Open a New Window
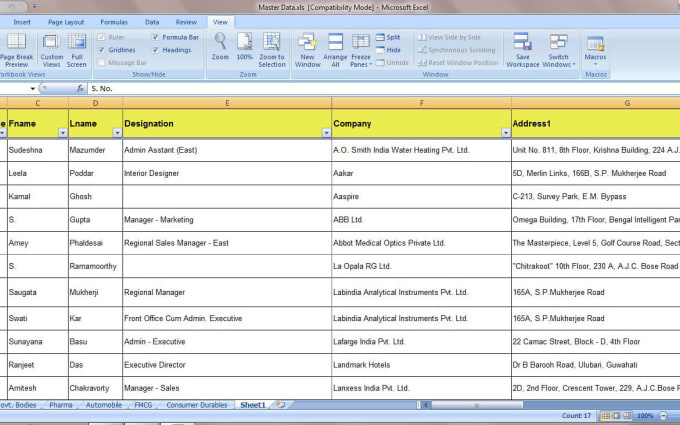The image size is (680, 425). tap(307, 50)
